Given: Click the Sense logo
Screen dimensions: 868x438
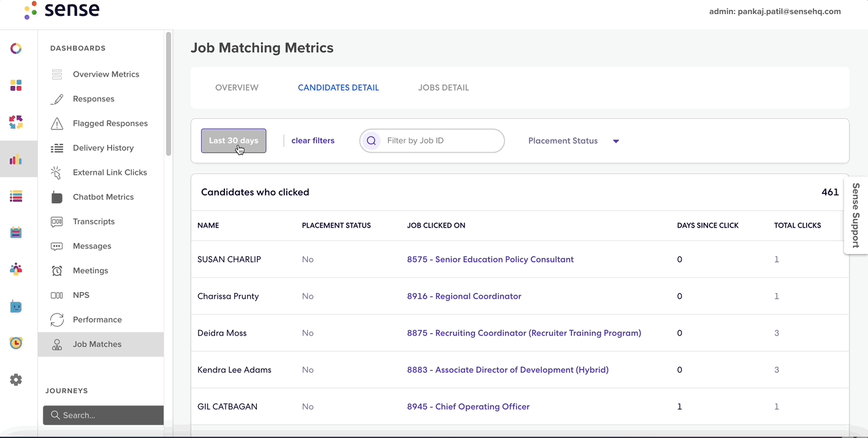Looking at the screenshot, I should [62, 10].
